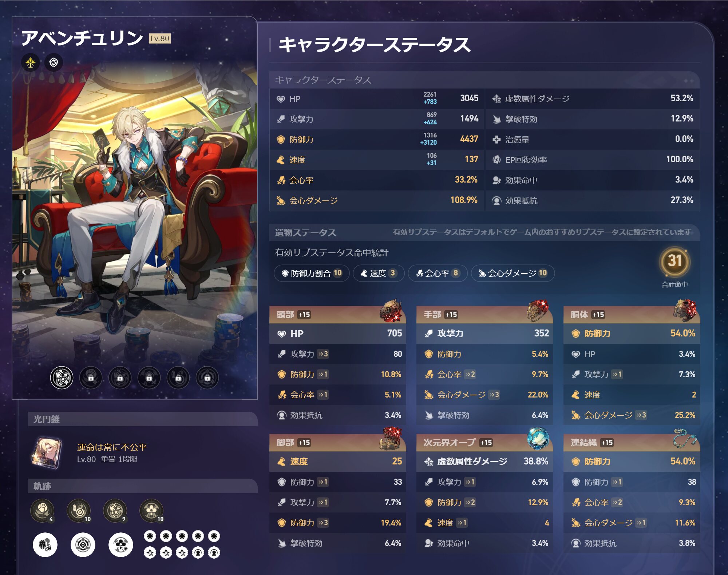The height and width of the screenshot is (575, 728).
Task: Click the 会心ダメージ value 108.9%
Action: (464, 200)
